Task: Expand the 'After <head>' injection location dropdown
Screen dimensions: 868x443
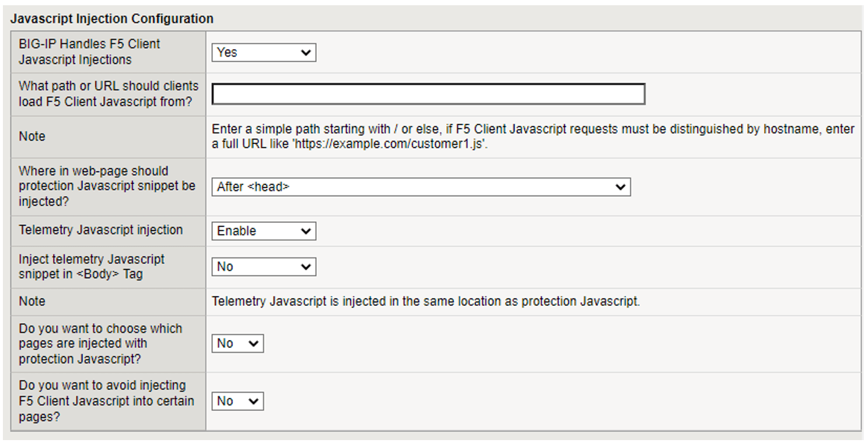Action: point(421,187)
